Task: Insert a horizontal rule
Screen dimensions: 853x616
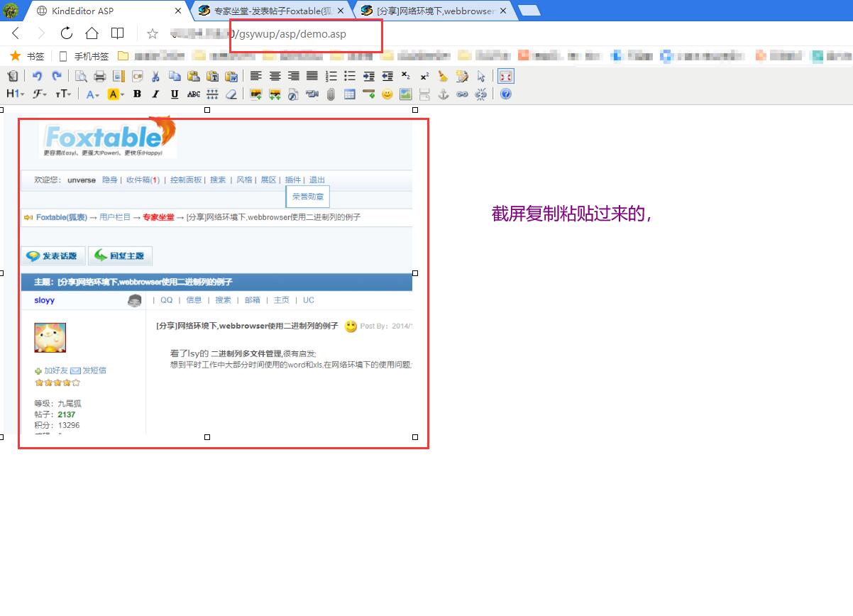Action: click(368, 94)
